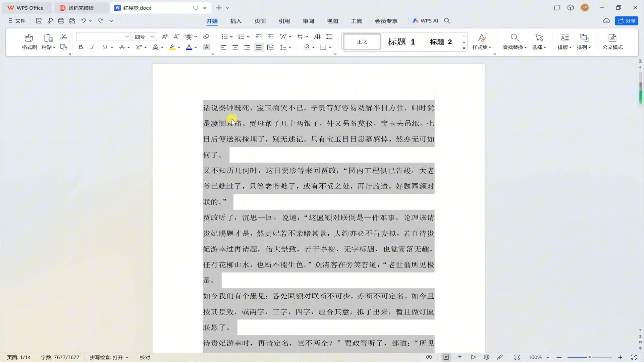Open the print preview icon
Screen dimensions: 644x362
(72, 21)
